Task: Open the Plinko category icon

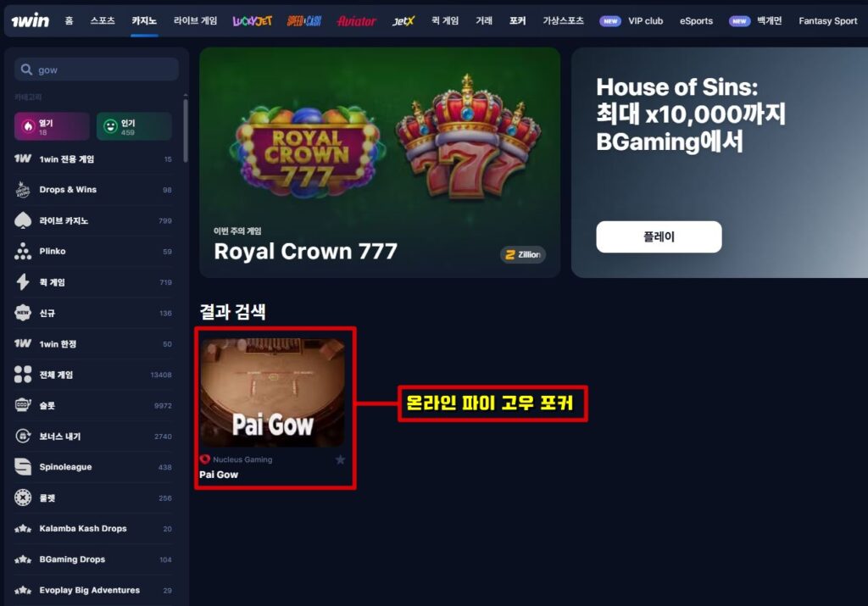Action: click(23, 251)
